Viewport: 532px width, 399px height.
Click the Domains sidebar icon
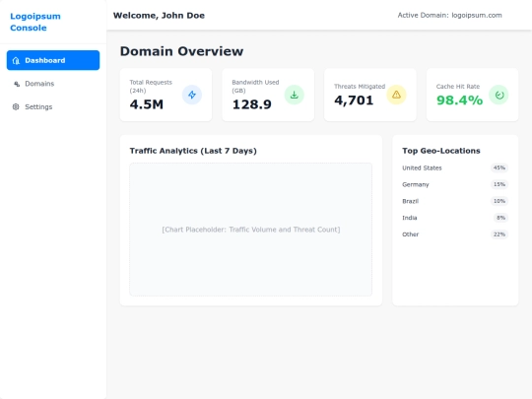[17, 84]
